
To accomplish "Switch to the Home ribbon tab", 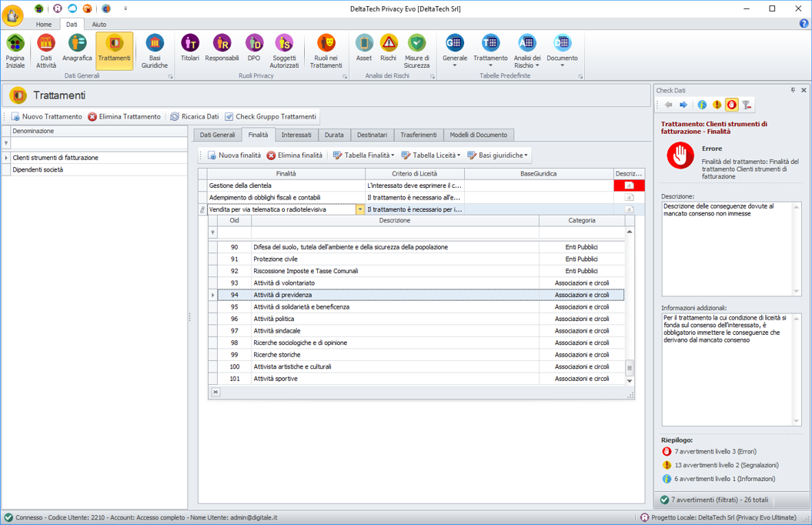I will coord(44,25).
